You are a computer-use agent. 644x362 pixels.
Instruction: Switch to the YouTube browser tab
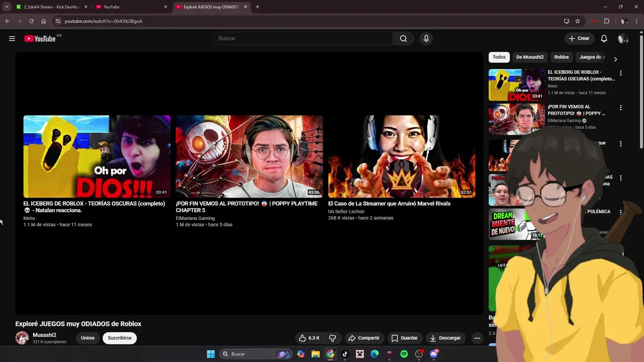[131, 7]
